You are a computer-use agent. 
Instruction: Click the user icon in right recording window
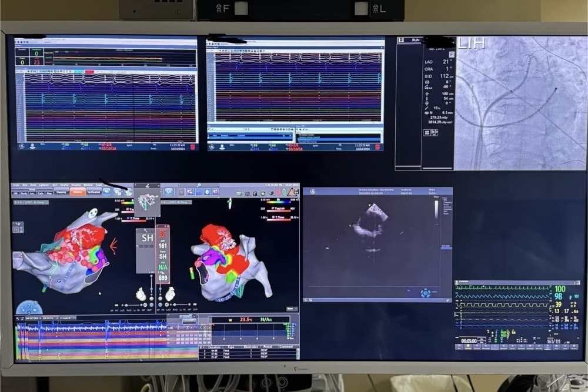coord(222,147)
